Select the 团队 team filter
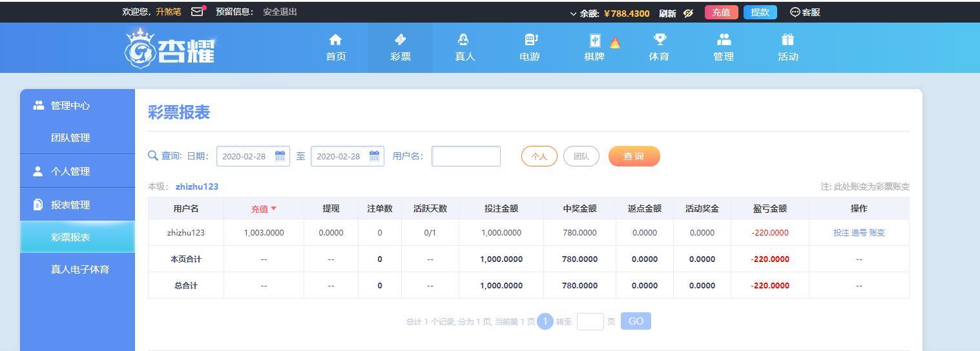Screen dimensions: 980x351 click(581, 156)
